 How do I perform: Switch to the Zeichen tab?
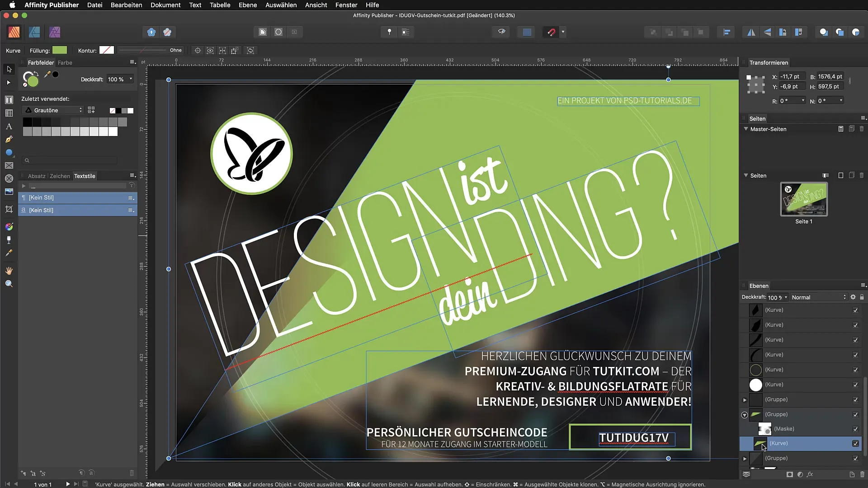point(60,176)
